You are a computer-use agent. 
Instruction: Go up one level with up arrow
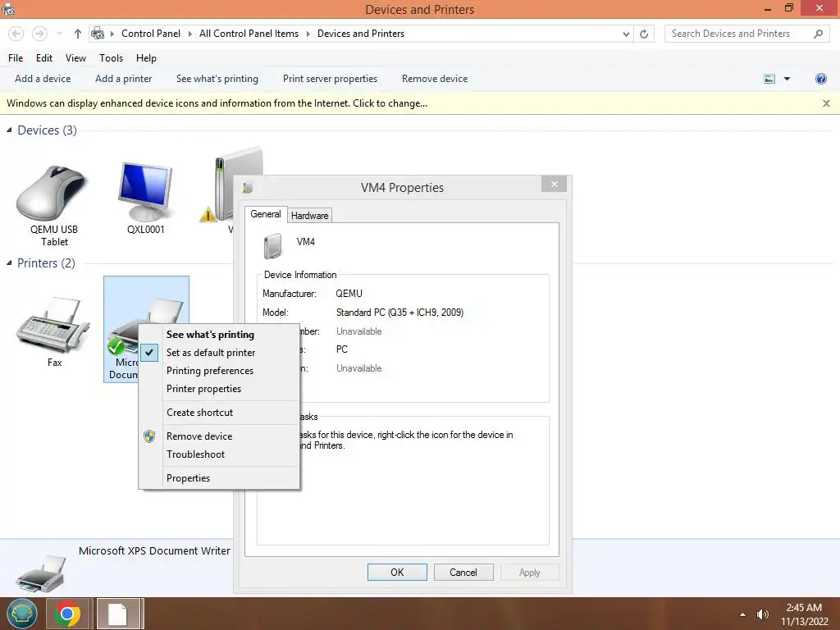[x=78, y=34]
